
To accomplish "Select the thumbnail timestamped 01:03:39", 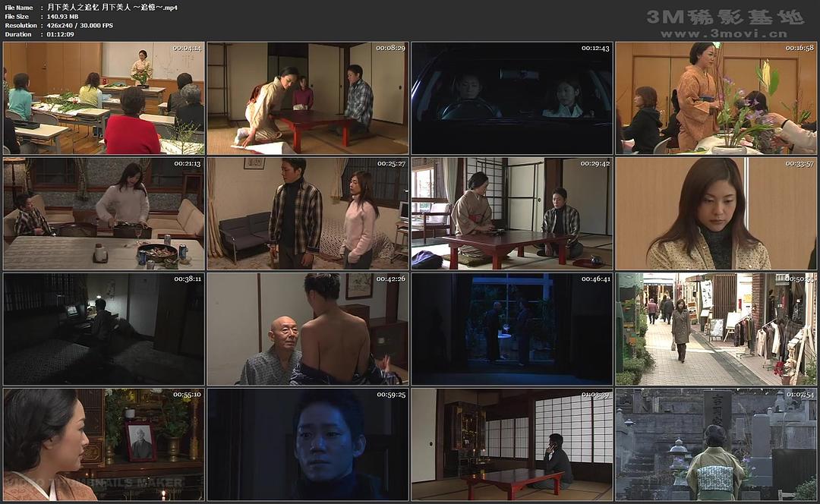I will [x=511, y=444].
